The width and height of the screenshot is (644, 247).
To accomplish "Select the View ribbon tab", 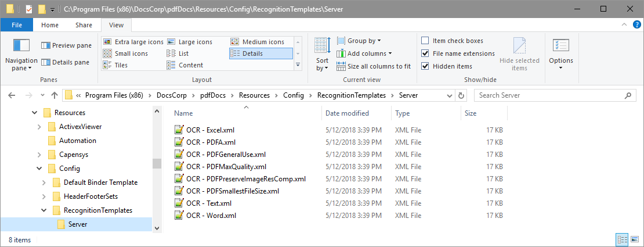I will [x=116, y=25].
